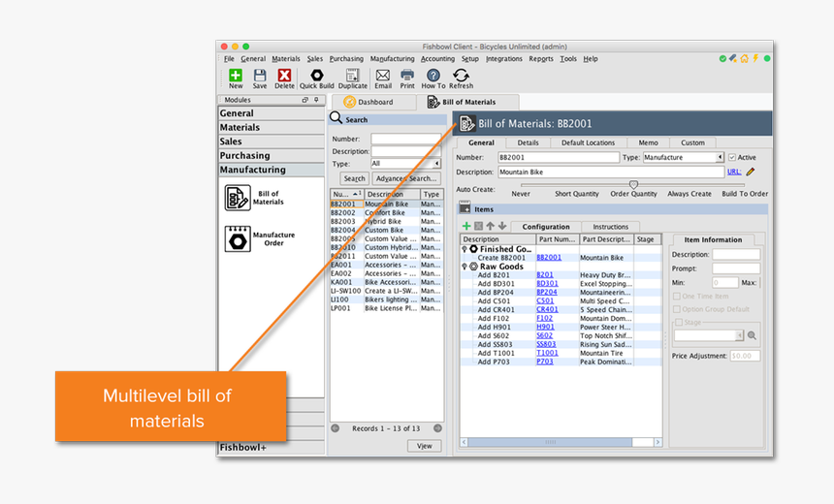
Task: Click the Duplicate toolbar icon
Action: (x=352, y=76)
